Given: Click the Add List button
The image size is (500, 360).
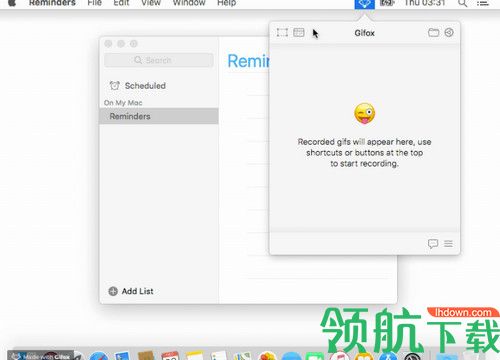Looking at the screenshot, I should (131, 291).
